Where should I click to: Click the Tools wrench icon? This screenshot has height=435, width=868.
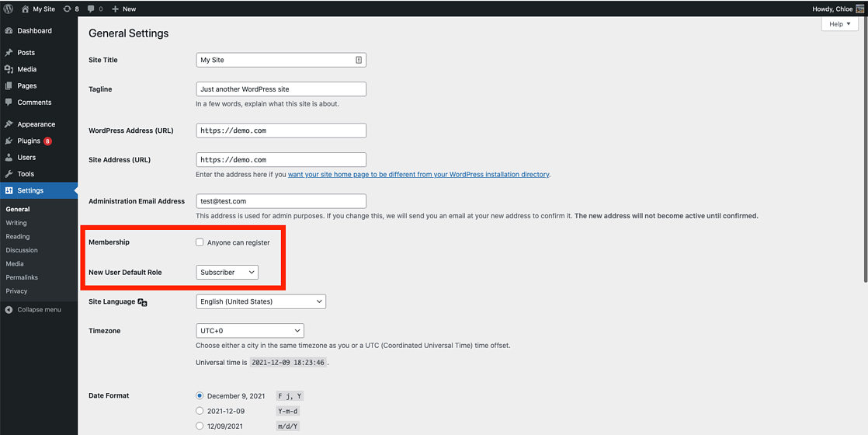point(9,174)
